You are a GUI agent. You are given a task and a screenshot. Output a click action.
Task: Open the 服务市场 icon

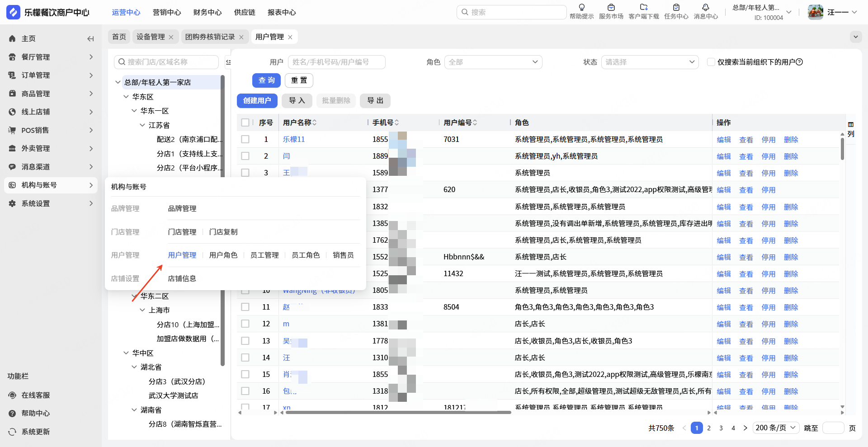(611, 7)
